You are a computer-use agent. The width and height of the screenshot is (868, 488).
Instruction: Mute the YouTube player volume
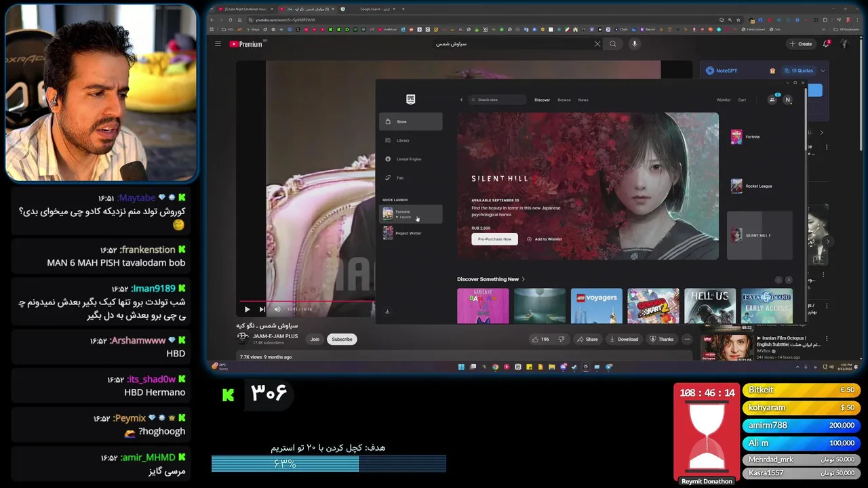point(277,309)
